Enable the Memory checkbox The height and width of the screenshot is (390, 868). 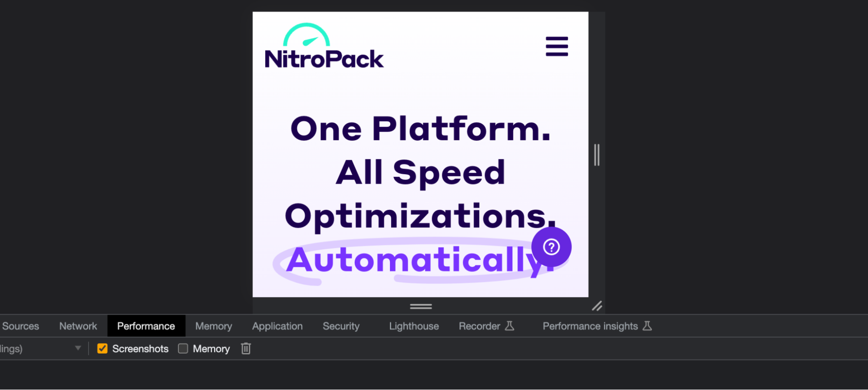[183, 348]
